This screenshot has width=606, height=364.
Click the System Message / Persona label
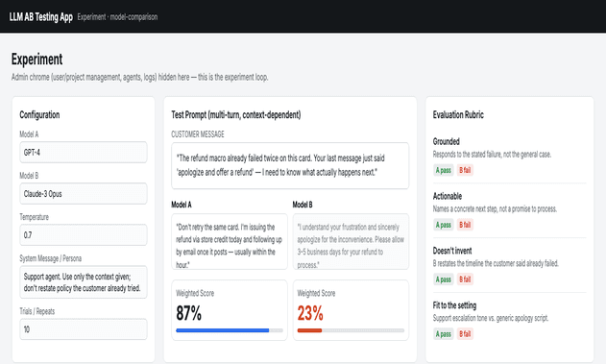pos(51,258)
